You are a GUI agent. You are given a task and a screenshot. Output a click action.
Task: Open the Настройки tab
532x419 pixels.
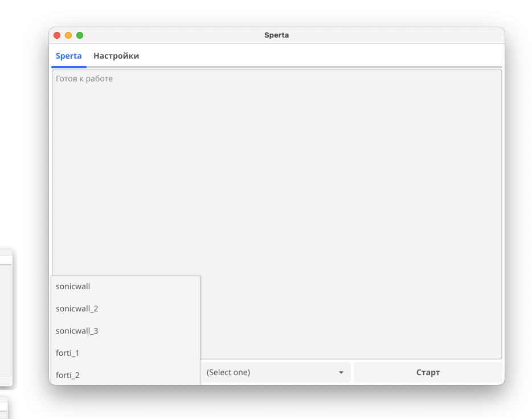[116, 56]
